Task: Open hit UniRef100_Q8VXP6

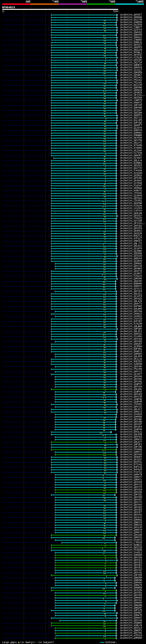Action: pos(131,376)
